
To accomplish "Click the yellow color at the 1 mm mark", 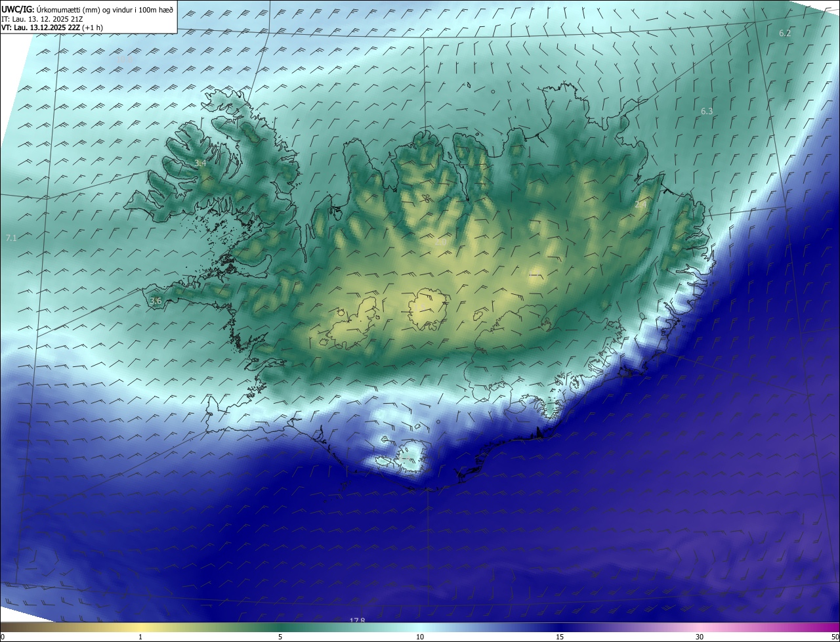I will coord(140,628).
